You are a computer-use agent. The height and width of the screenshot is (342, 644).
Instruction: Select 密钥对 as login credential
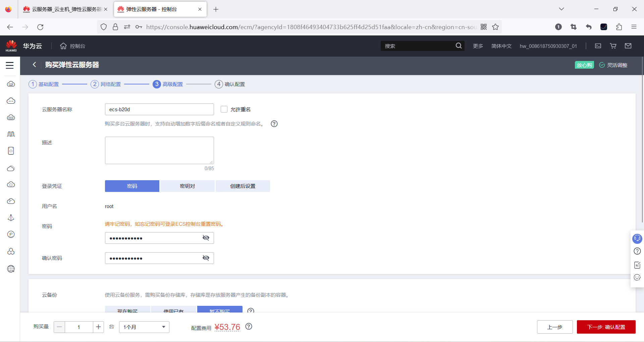[187, 186]
